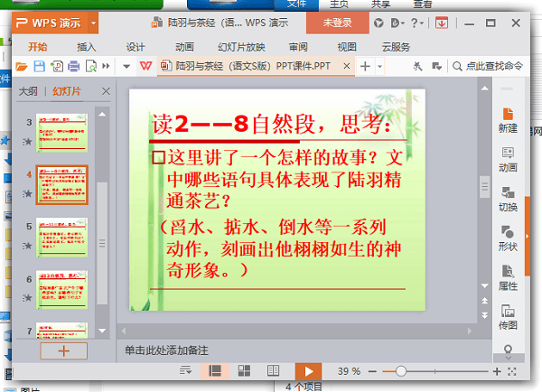This screenshot has height=392, width=542.
Task: Open the 传图 sidebar tool
Action: (508, 318)
